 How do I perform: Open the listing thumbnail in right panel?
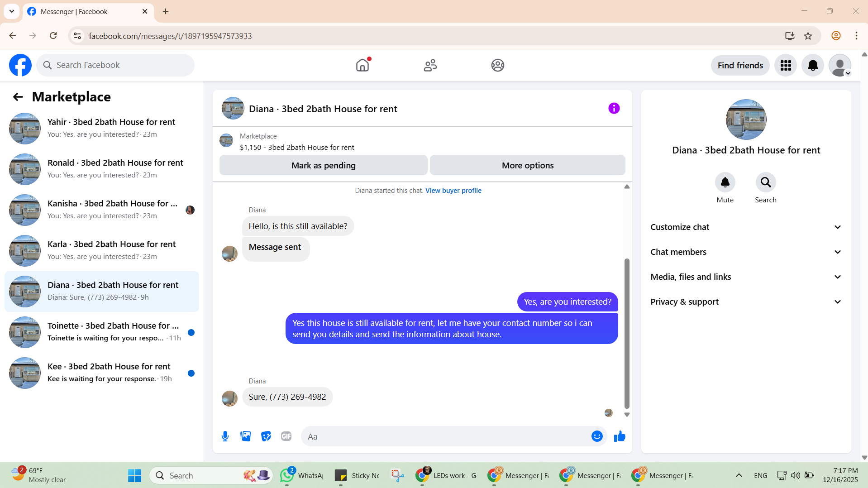[746, 120]
